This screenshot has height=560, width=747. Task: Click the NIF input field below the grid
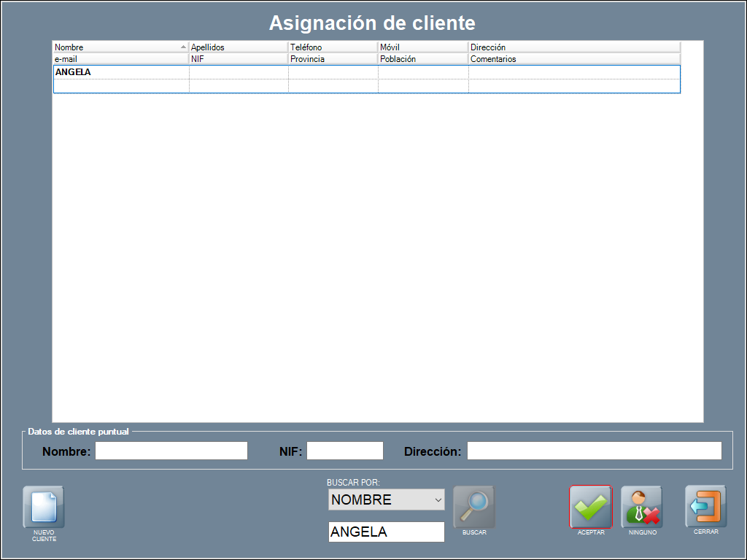pyautogui.click(x=344, y=451)
